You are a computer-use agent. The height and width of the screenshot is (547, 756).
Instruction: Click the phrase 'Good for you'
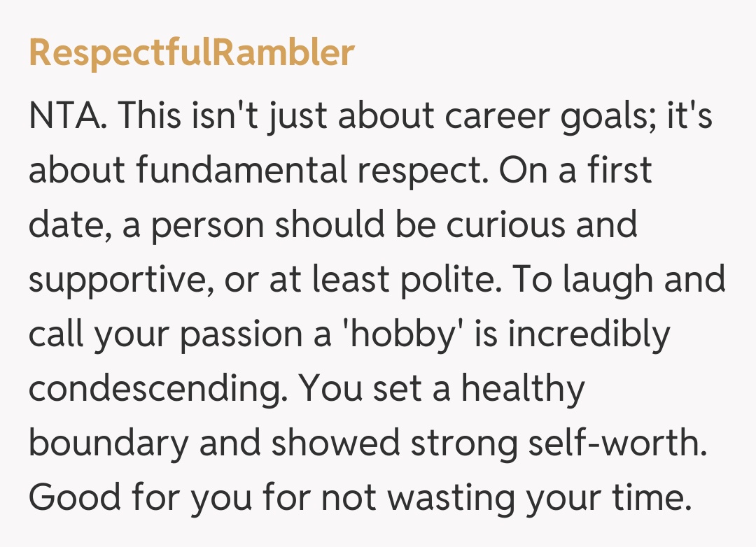[139, 498]
